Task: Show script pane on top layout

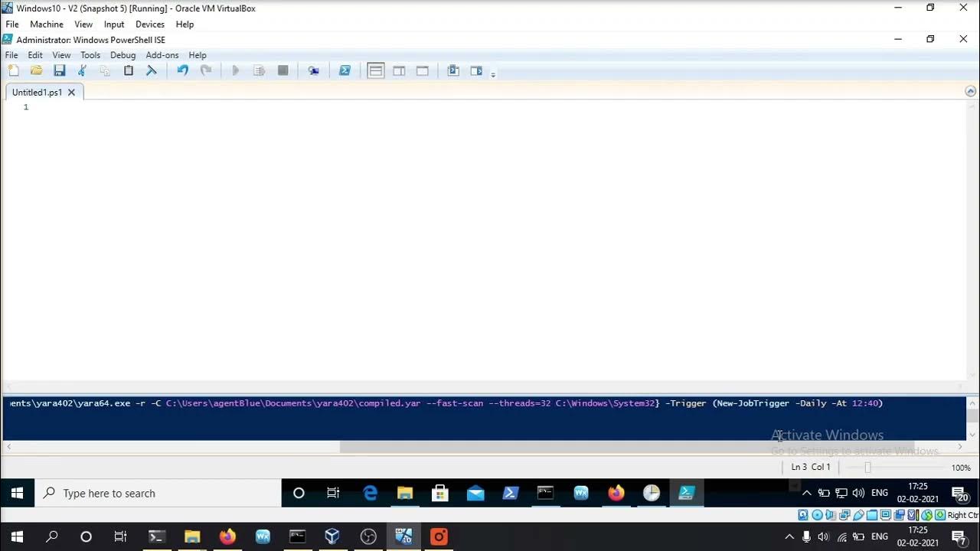Action: coord(375,70)
